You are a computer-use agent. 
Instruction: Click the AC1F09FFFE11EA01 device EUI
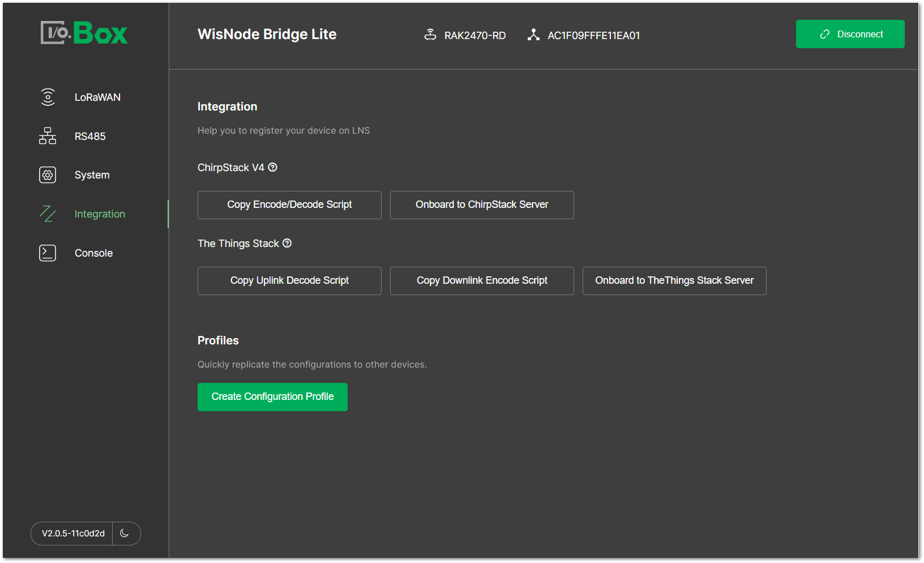point(594,36)
